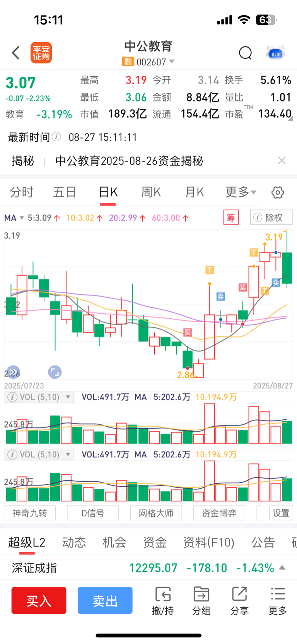297x644 pixels.
Task: Tap the tallest volume bar in first VOL panel
Action: (x=210, y=423)
